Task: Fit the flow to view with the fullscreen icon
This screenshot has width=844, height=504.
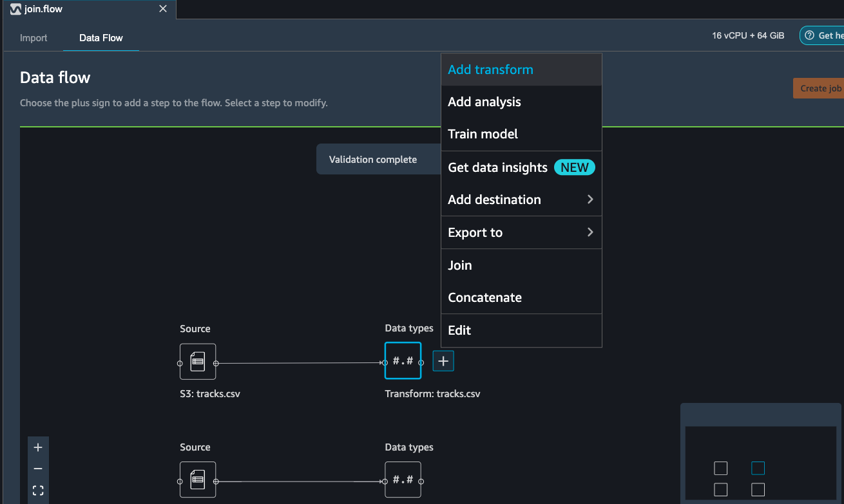Action: (38, 491)
